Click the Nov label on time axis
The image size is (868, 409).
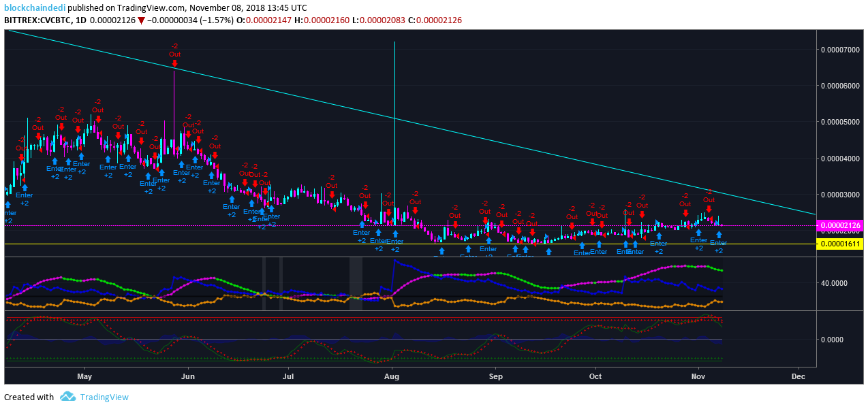(698, 376)
